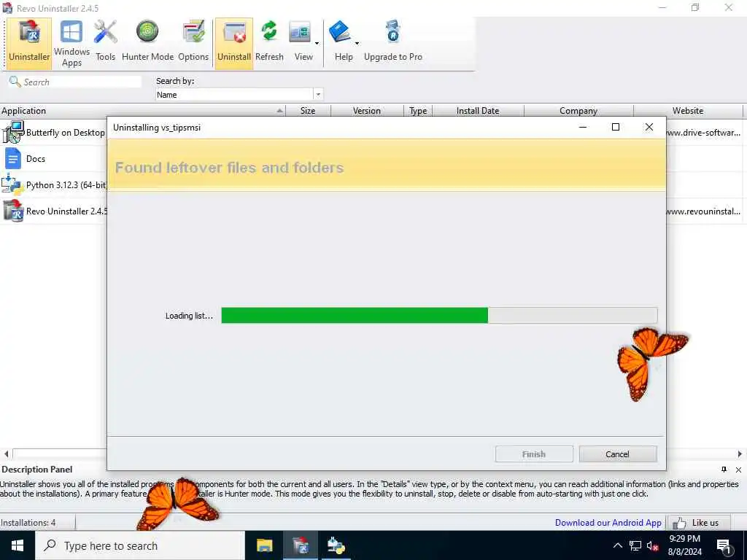Select the Docs application entry
Screen dimensions: 747x560
(36, 158)
